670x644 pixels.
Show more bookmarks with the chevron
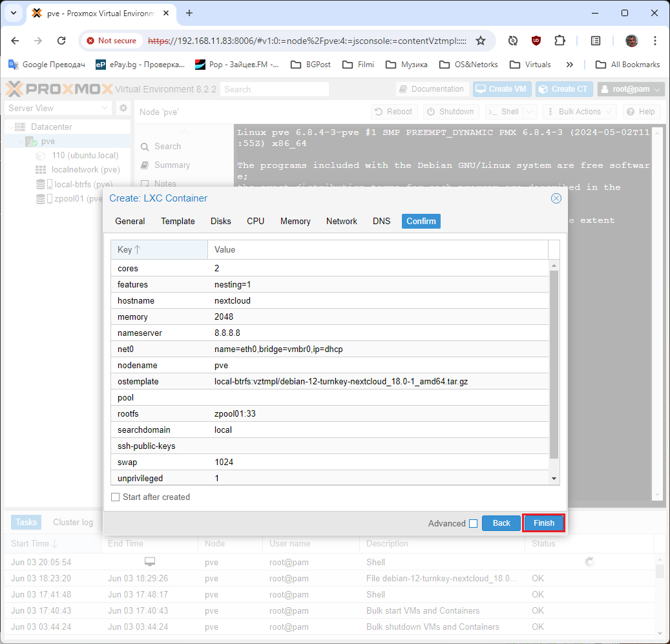pos(570,65)
